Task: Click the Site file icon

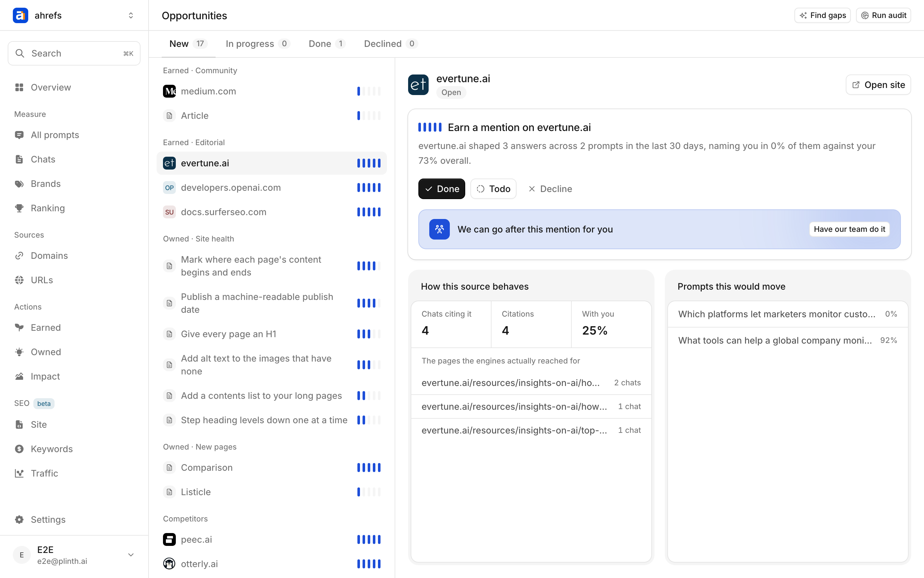Action: coord(19,425)
